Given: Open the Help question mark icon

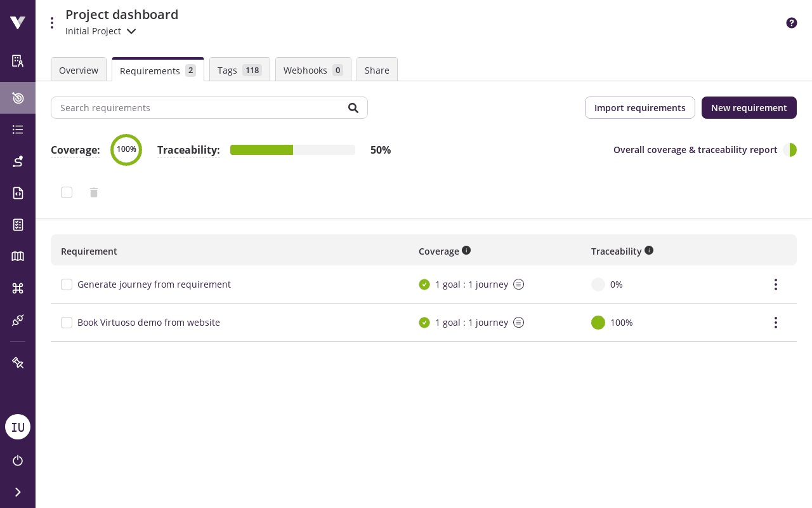Looking at the screenshot, I should [791, 22].
